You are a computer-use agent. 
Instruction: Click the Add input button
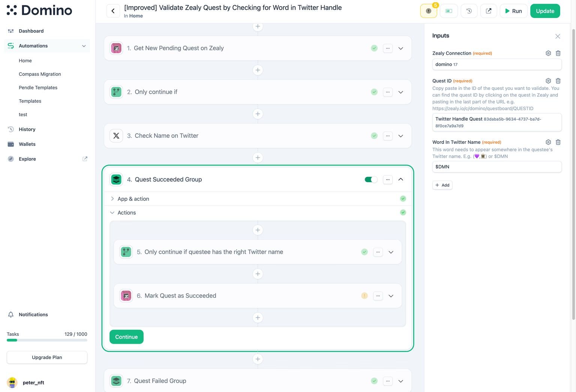(442, 185)
